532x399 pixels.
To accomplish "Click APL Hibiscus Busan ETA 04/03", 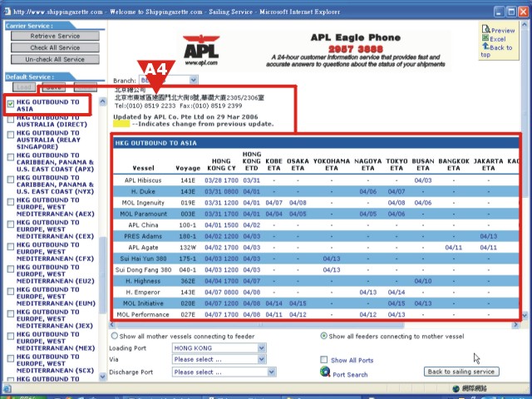I will (423, 180).
